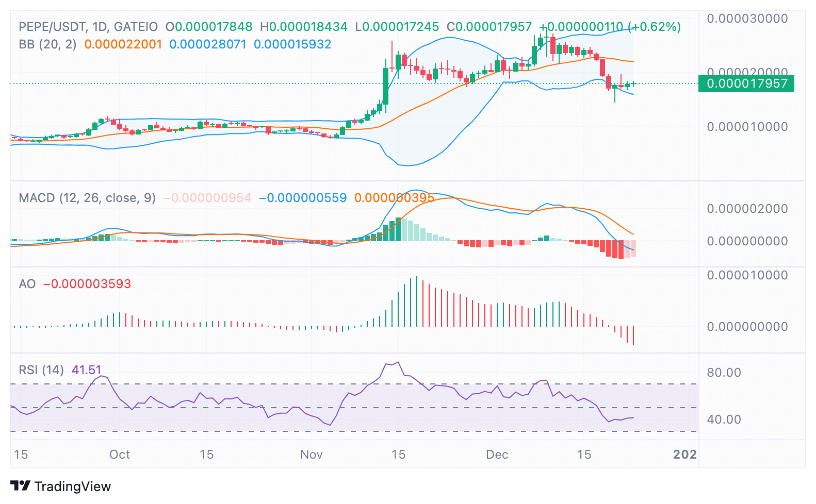This screenshot has width=816, height=504.
Task: Click the 0.000030000 price axis label
Action: point(747,19)
